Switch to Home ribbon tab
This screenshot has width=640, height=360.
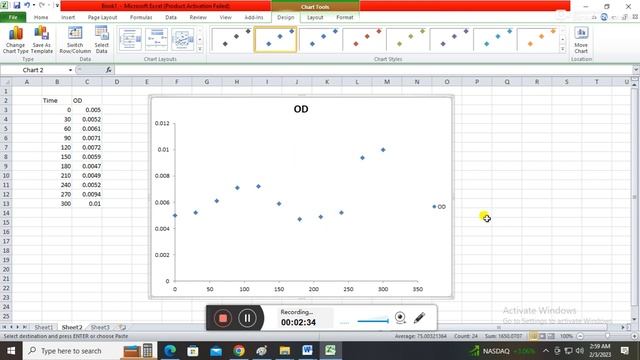(x=41, y=18)
